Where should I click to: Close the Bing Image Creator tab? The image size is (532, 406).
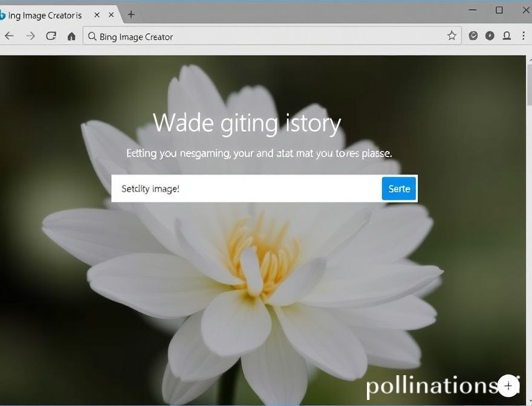(97, 15)
